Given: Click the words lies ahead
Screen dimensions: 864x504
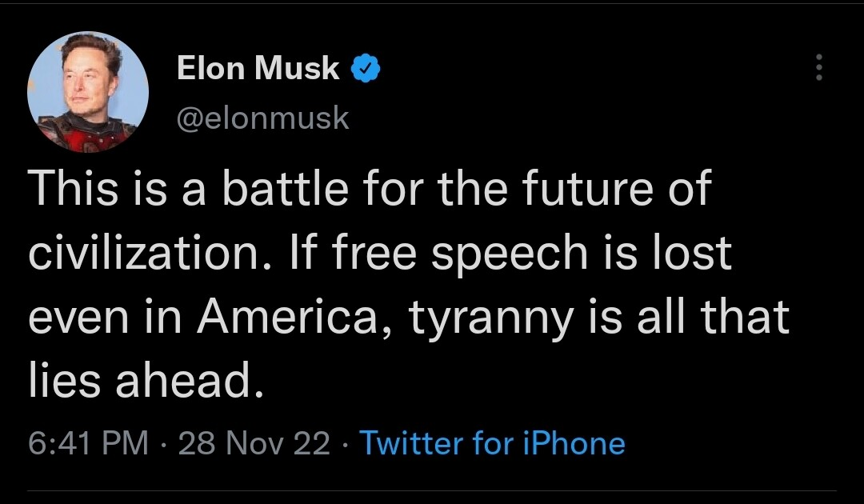Looking at the screenshot, I should click(146, 381).
